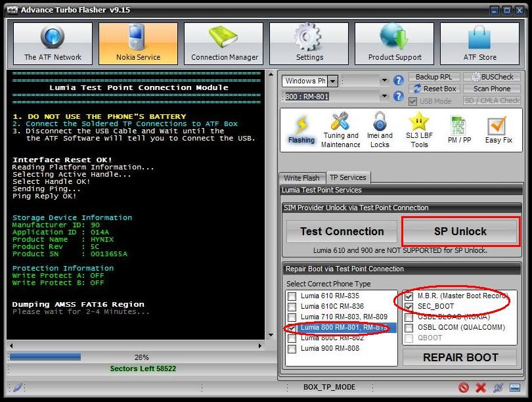This screenshot has height=402, width=532.
Task: Open Tuning and Maintenance tools
Action: [x=340, y=130]
